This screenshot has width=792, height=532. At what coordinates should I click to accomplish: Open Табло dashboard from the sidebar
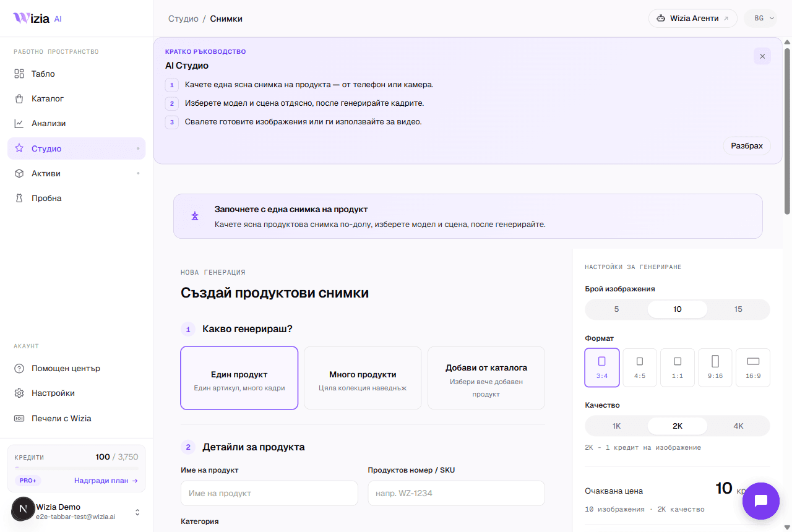point(76,74)
